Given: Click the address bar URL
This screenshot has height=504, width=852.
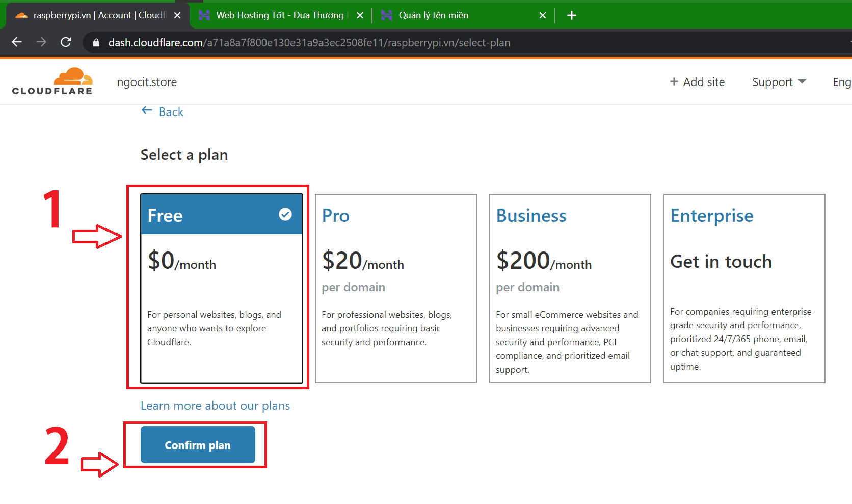Looking at the screenshot, I should click(x=309, y=43).
